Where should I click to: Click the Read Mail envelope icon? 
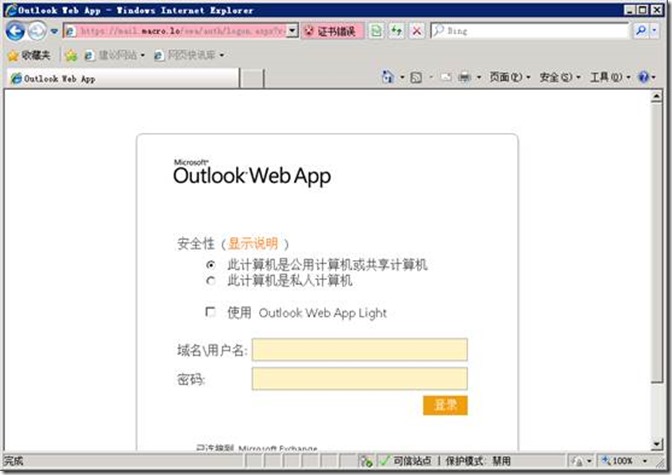point(446,78)
